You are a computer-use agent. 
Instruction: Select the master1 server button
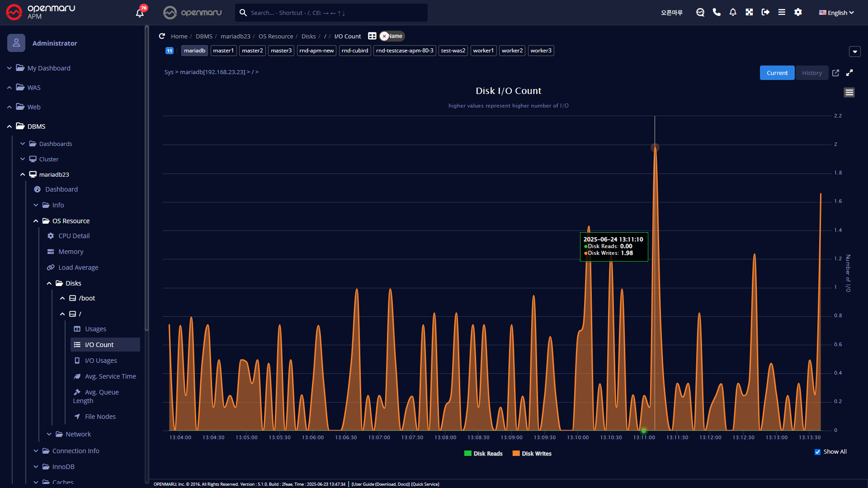223,51
